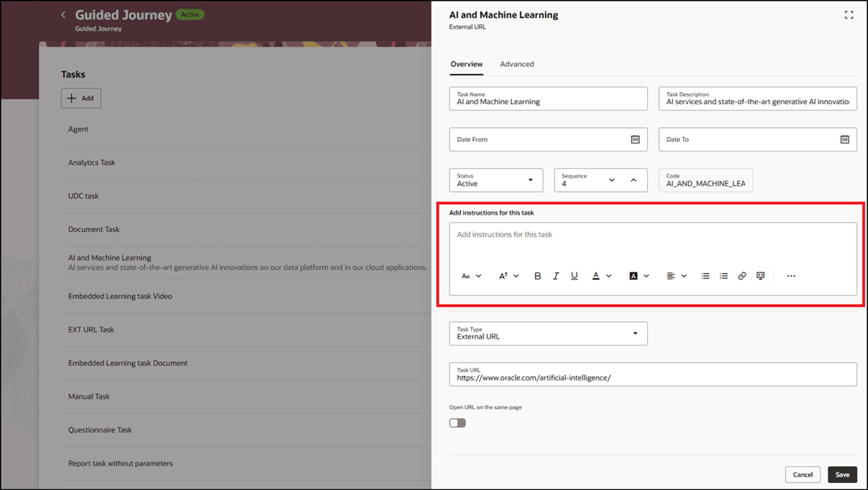Save the AI and Machine Learning task
Screen dimensions: 868x490
[x=842, y=474]
